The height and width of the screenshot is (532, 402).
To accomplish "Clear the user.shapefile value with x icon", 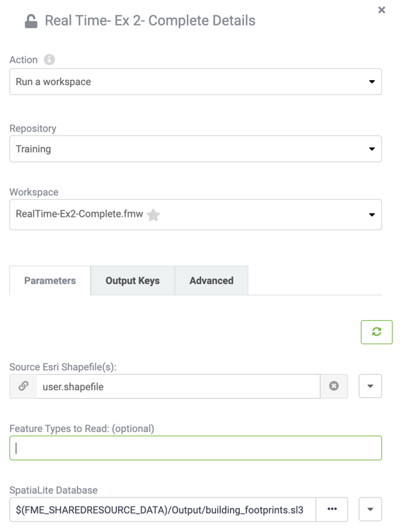I will point(334,386).
